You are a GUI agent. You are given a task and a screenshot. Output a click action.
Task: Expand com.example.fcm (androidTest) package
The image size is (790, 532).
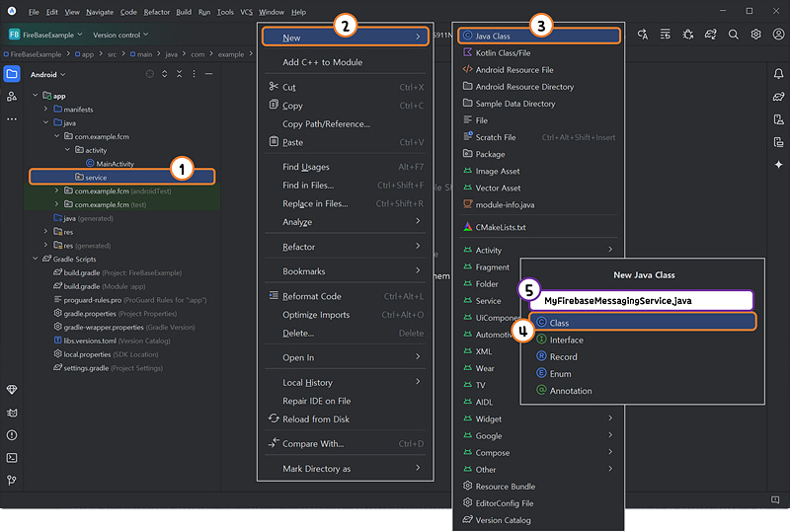(56, 190)
